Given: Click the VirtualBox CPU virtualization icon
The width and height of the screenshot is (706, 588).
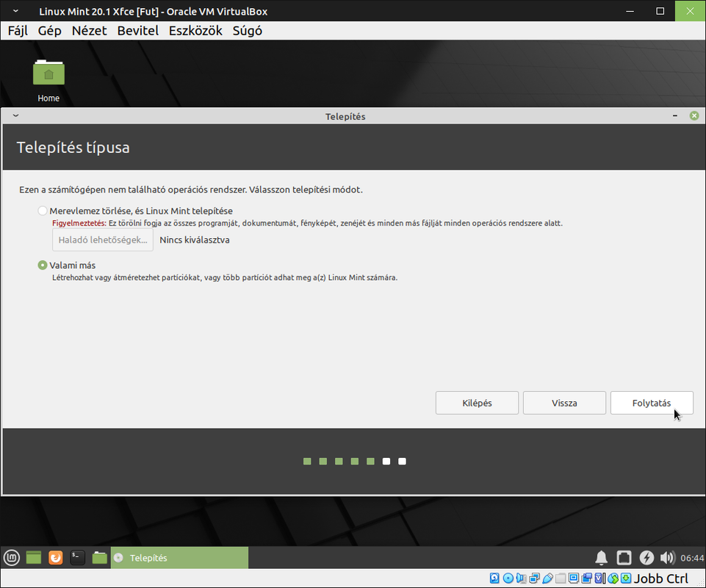Looking at the screenshot, I should point(600,578).
